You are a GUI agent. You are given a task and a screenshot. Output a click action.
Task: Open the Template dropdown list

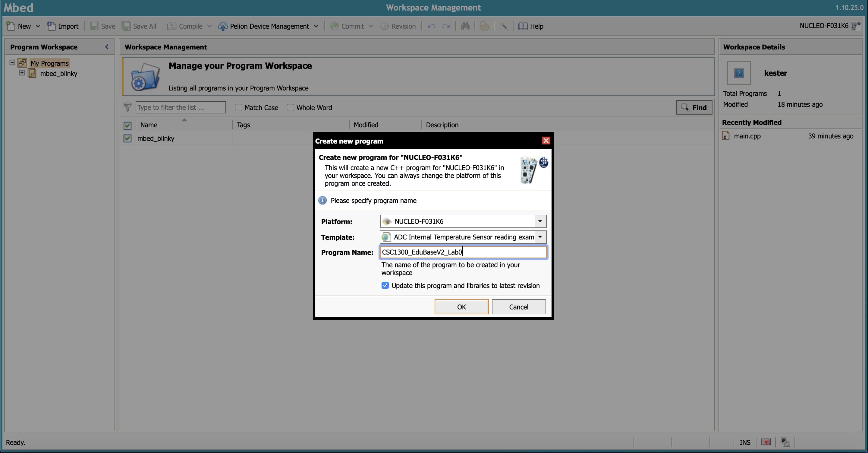(x=540, y=237)
